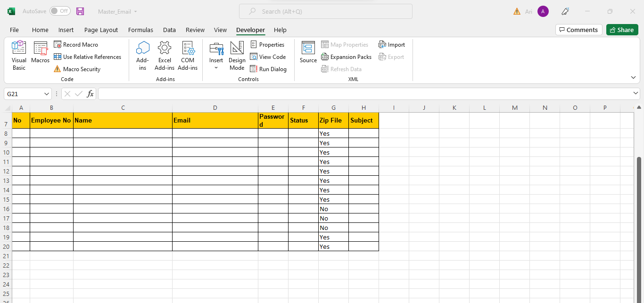Start Record Macro

click(76, 45)
